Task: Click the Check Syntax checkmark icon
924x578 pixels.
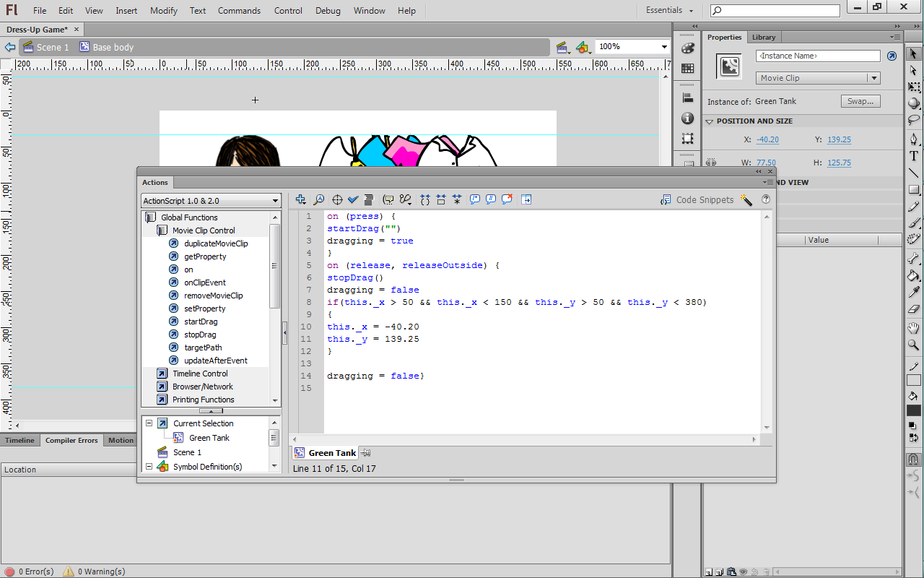Action: coord(353,200)
